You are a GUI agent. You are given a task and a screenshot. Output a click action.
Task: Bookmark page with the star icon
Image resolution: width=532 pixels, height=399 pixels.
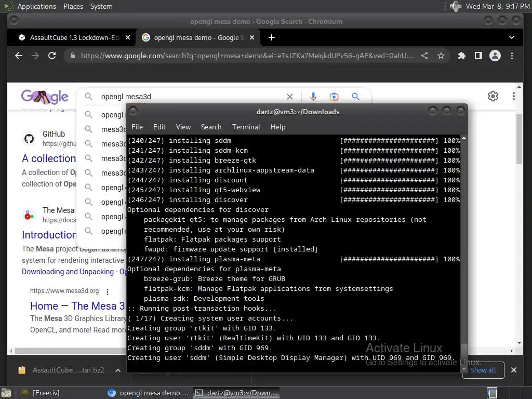pyautogui.click(x=441, y=56)
